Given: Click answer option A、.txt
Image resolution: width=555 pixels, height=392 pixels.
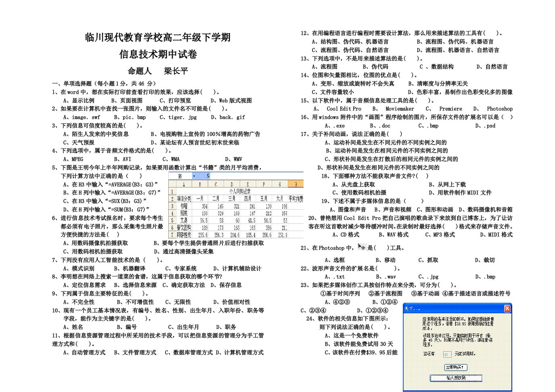Looking at the screenshot, I should tap(335, 277).
